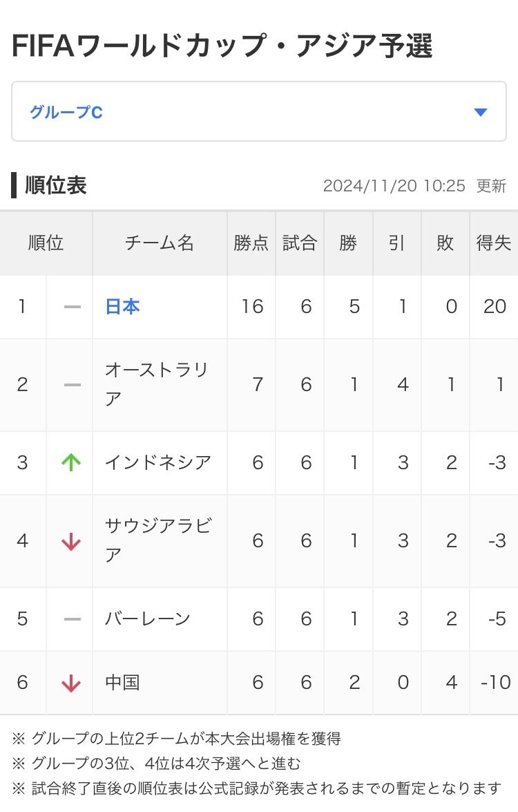The height and width of the screenshot is (812, 518).
Task: Tap the 中国 team name
Action: point(122,683)
